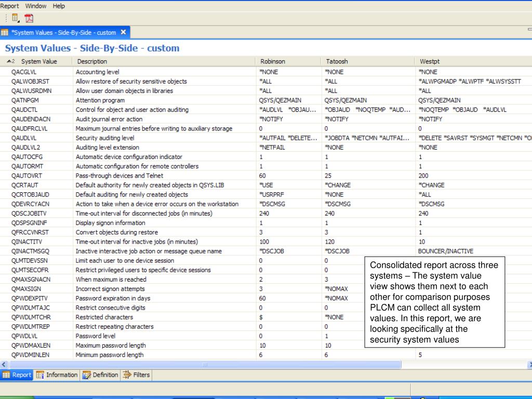Click the Westpt column header
The width and height of the screenshot is (532, 399).
point(473,61)
